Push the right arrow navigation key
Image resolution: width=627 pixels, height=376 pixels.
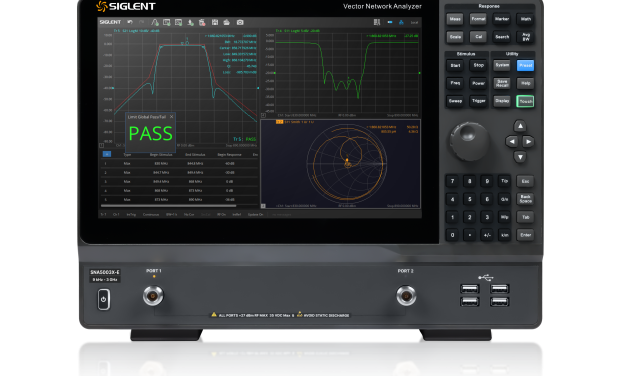(x=528, y=142)
